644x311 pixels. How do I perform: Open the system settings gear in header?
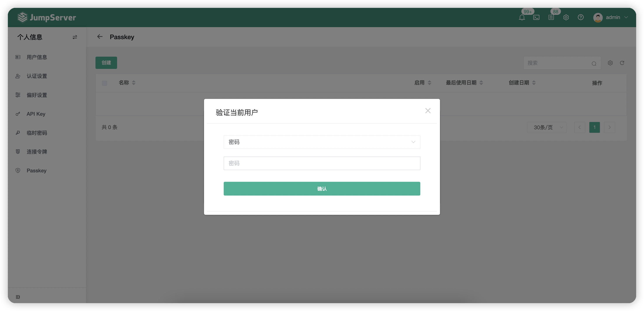click(566, 17)
